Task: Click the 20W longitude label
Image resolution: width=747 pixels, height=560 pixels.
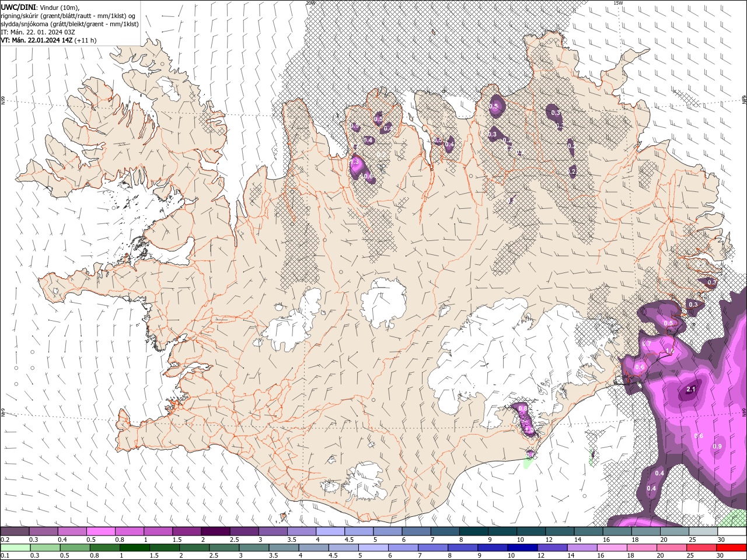Action: [x=310, y=3]
